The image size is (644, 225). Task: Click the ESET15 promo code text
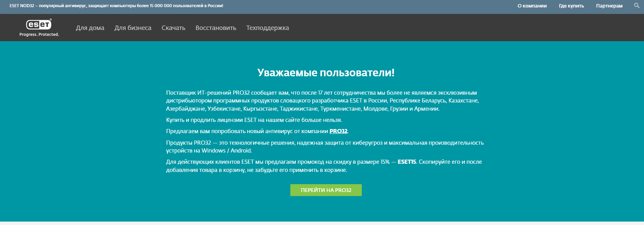407,162
